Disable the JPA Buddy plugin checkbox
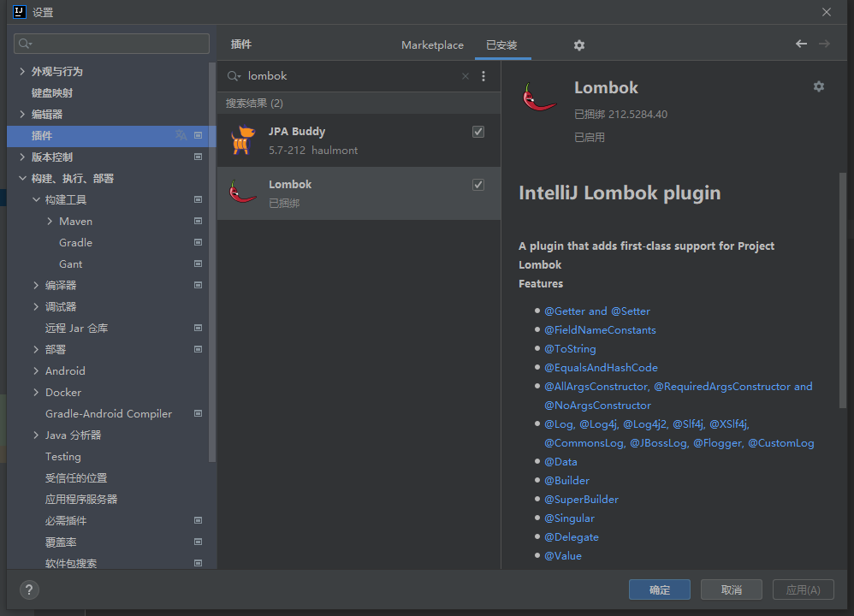Screen dimensions: 854x616 tap(478, 132)
